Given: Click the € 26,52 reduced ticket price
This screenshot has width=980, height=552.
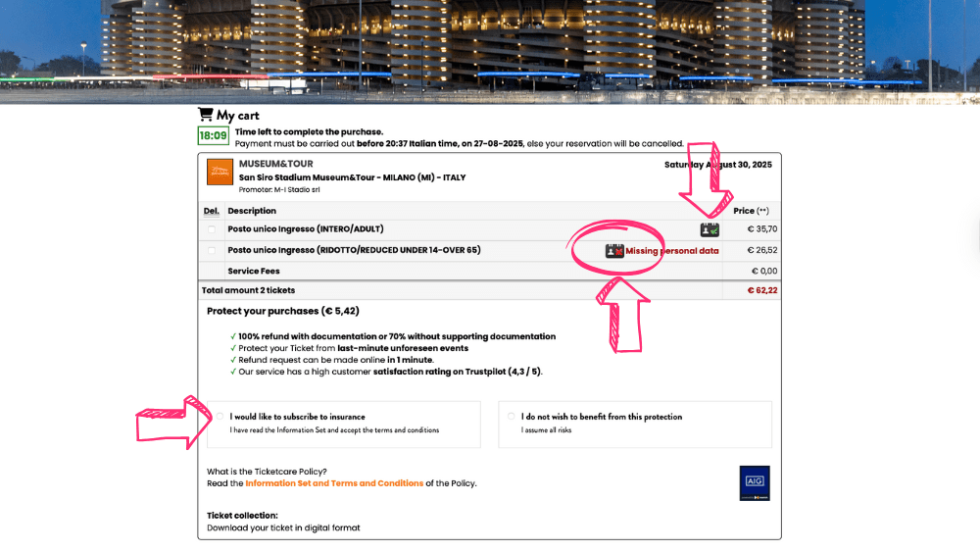Looking at the screenshot, I should tap(762, 250).
